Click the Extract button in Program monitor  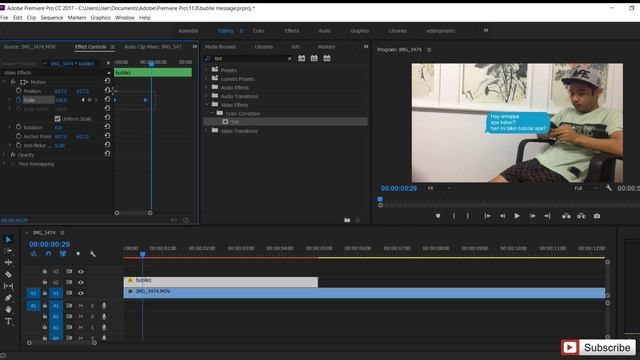[581, 216]
